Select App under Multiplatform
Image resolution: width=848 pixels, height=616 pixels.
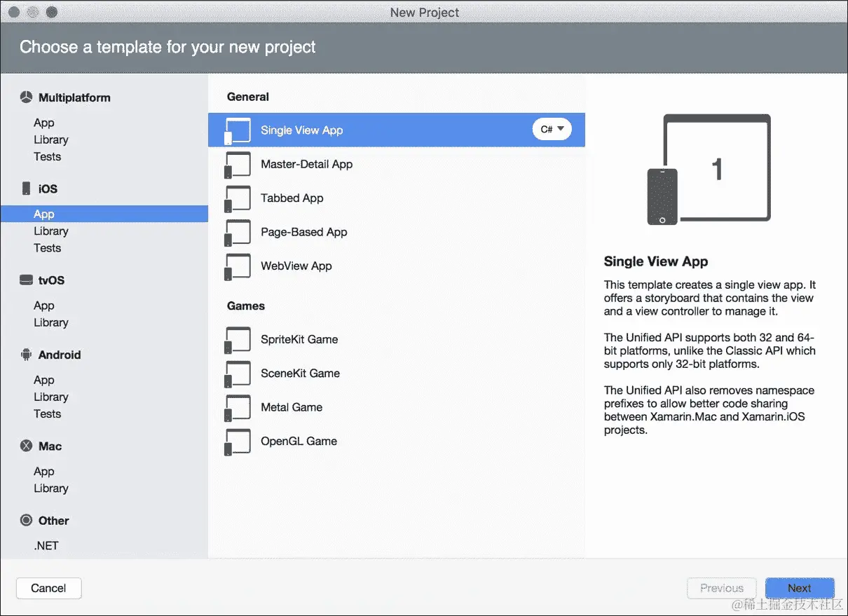click(44, 123)
